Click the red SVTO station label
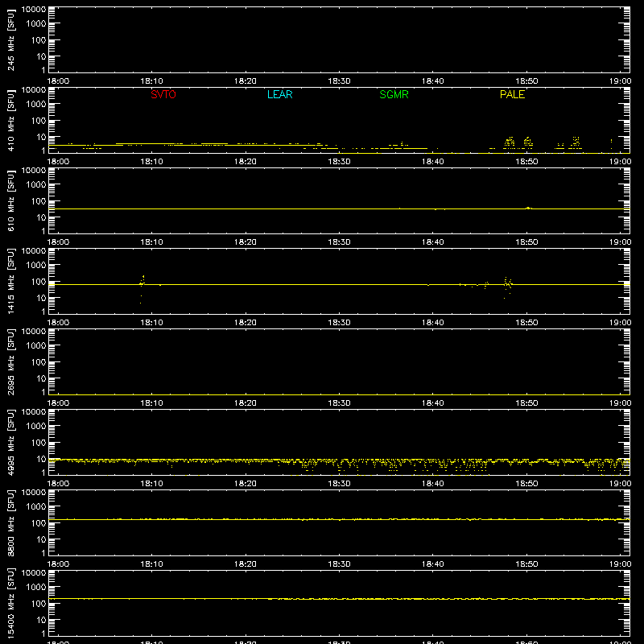 (163, 94)
